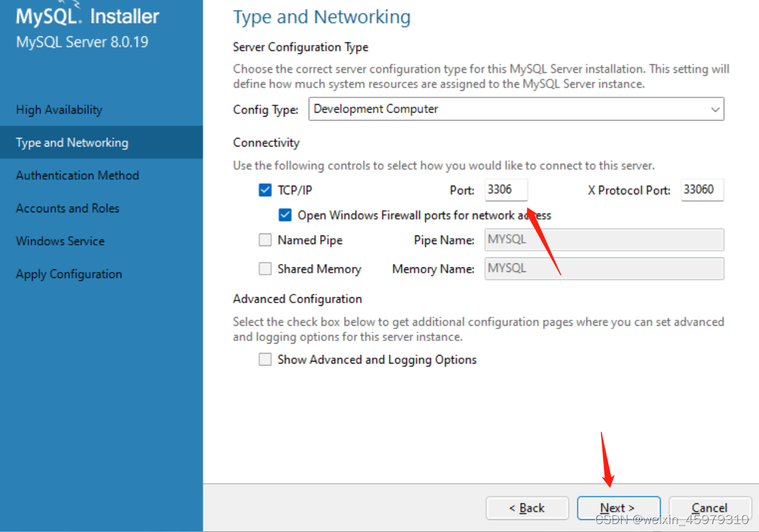Click the MySQL Server 8.0.19 label
This screenshot has width=759, height=532.
(82, 42)
